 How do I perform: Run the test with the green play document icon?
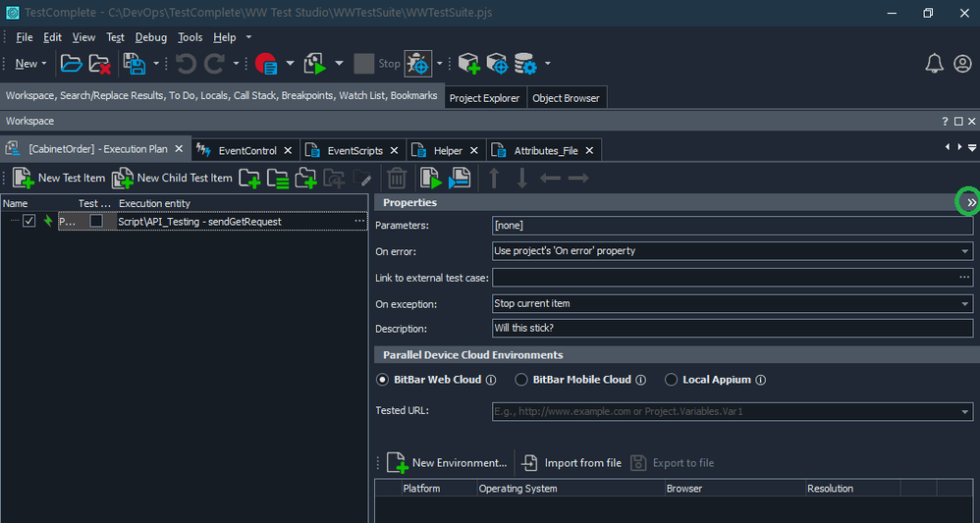pyautogui.click(x=315, y=64)
